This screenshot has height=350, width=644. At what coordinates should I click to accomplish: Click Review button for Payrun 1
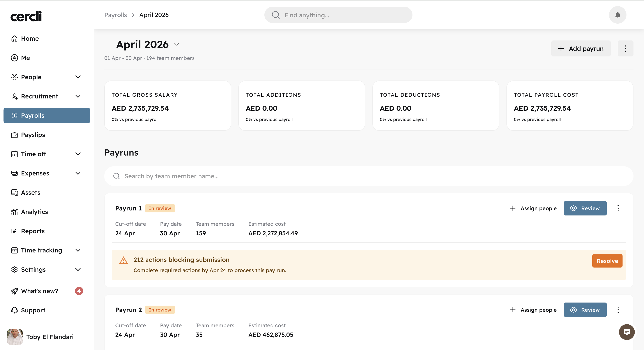[x=585, y=208]
